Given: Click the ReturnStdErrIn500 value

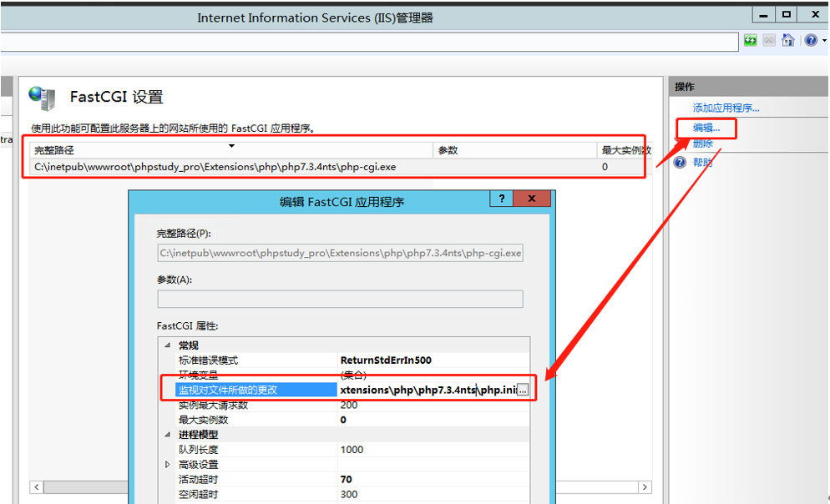Looking at the screenshot, I should pos(386,360).
